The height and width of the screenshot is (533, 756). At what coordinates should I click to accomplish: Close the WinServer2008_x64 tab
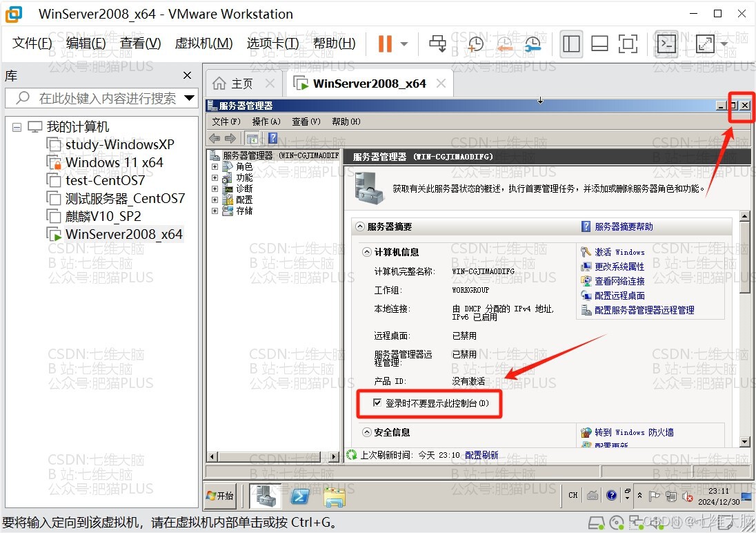tap(441, 84)
